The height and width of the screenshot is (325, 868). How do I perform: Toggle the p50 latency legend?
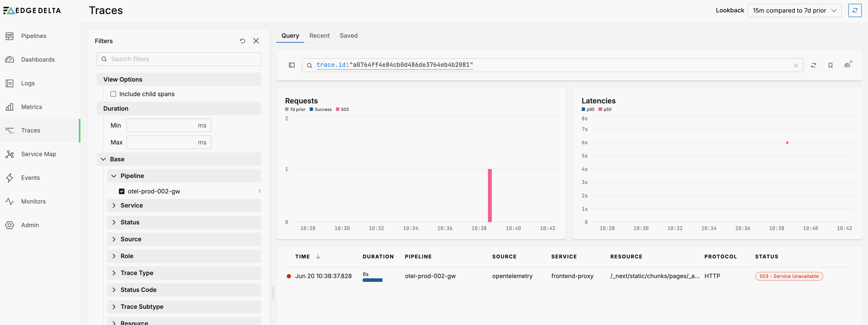(605, 109)
